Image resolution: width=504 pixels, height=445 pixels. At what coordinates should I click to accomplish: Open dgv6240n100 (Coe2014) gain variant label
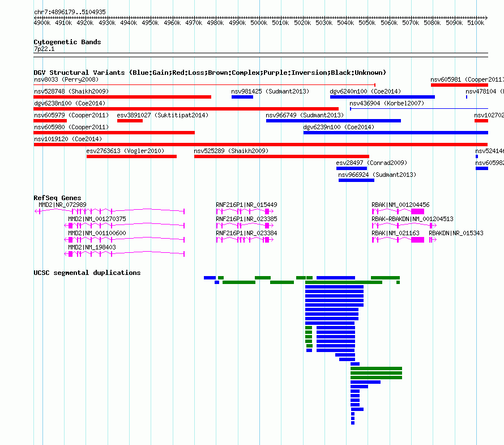tap(365, 91)
